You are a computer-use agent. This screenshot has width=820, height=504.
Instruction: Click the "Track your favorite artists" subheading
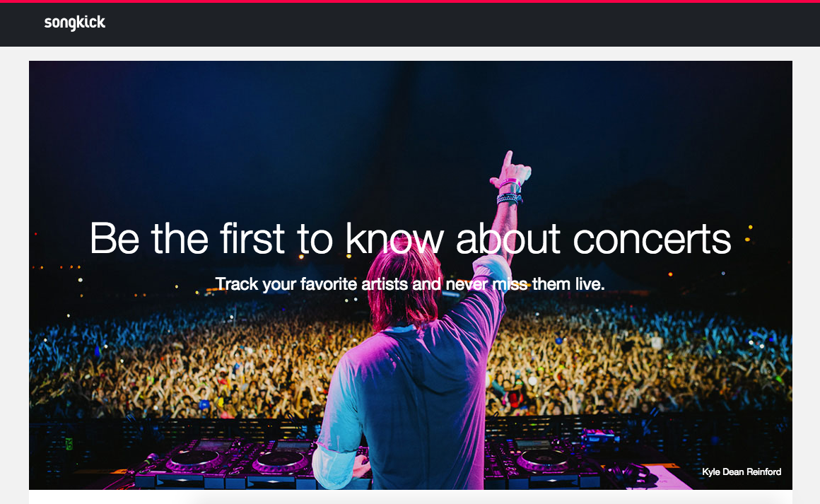point(410,285)
